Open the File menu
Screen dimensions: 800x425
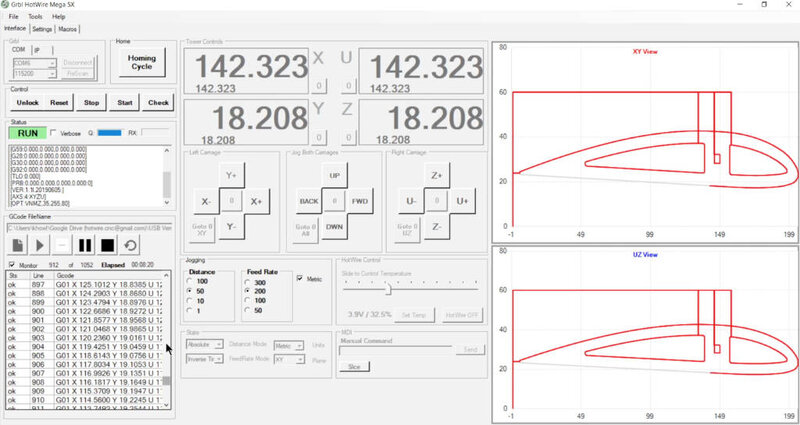pyautogui.click(x=13, y=17)
